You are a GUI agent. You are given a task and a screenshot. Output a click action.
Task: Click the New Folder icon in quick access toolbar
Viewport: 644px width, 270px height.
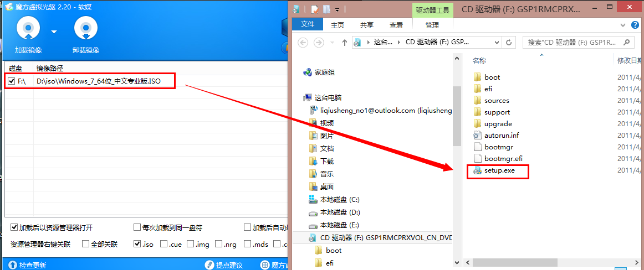tap(327, 9)
